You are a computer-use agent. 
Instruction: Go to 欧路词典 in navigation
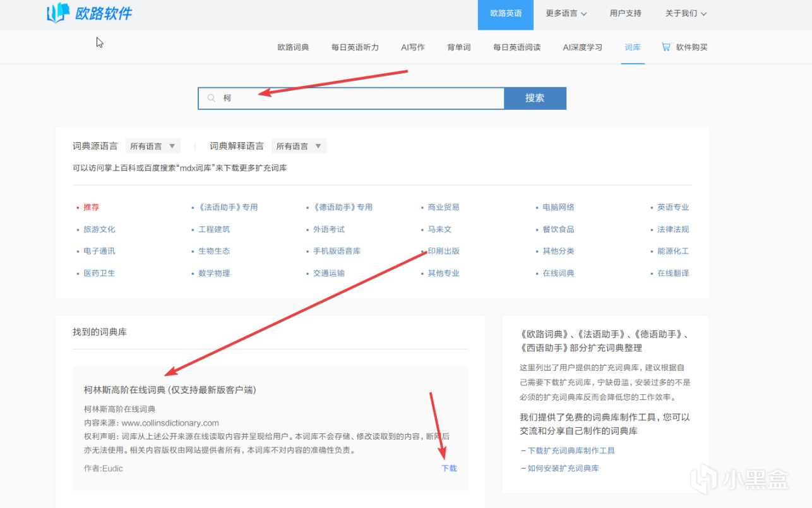(x=294, y=47)
